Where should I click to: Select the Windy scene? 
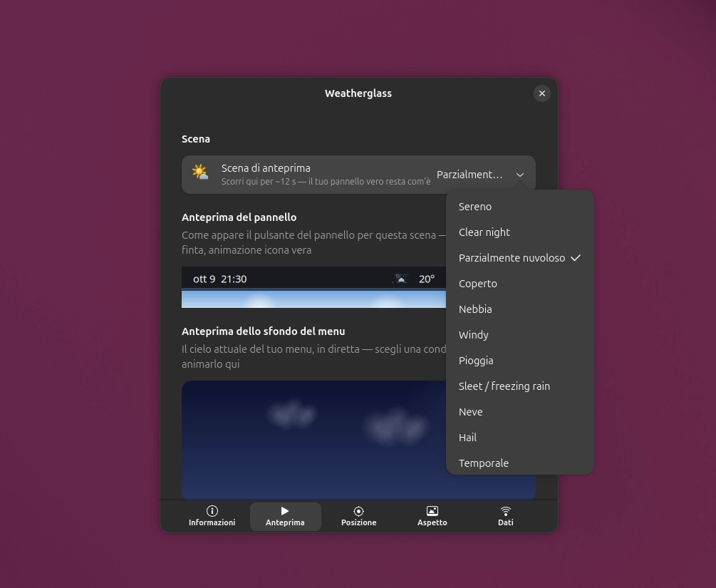click(x=519, y=334)
